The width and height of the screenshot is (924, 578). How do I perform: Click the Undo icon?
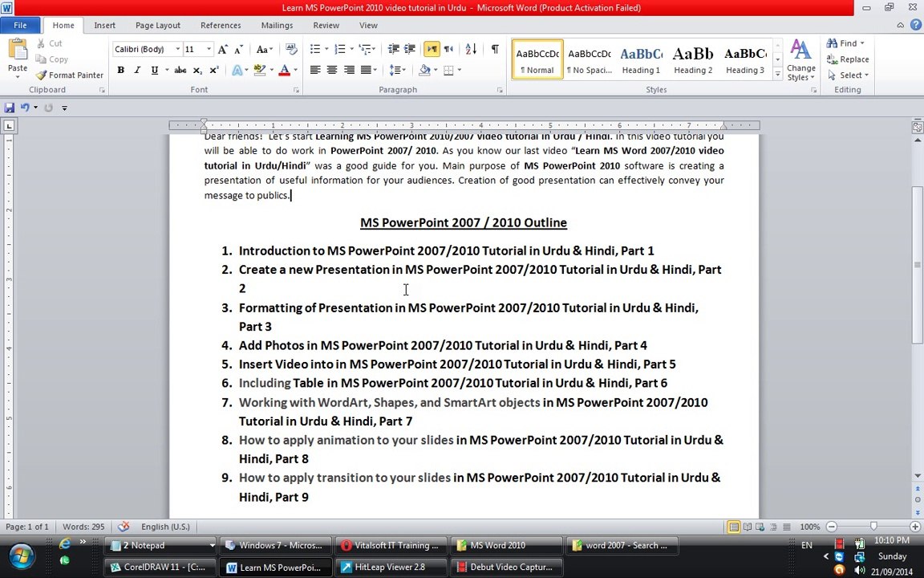pos(25,108)
